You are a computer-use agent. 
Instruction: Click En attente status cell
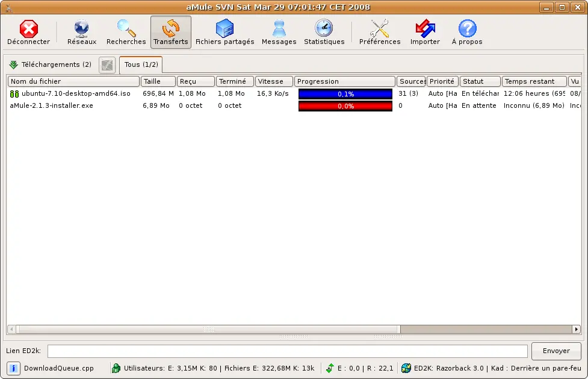point(479,105)
